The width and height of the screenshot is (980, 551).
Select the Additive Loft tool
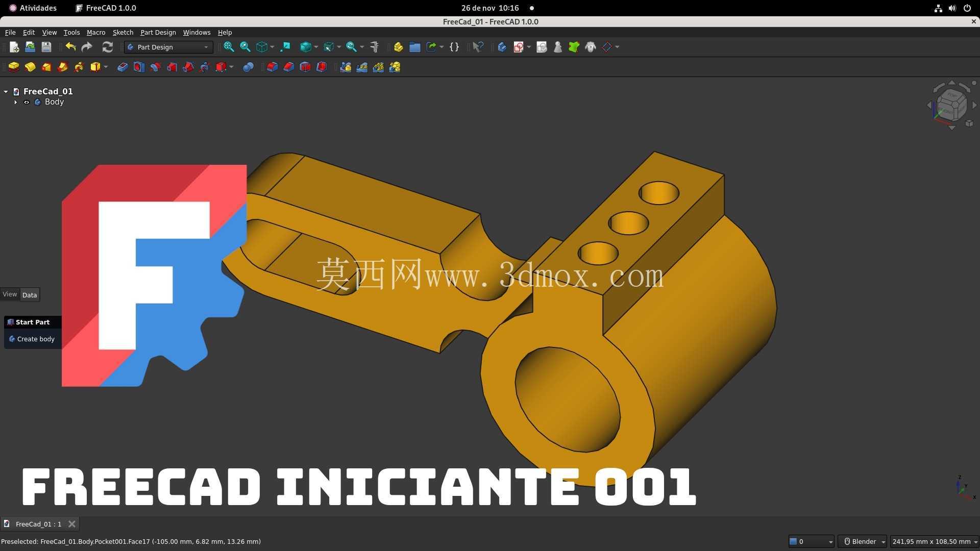click(x=46, y=67)
